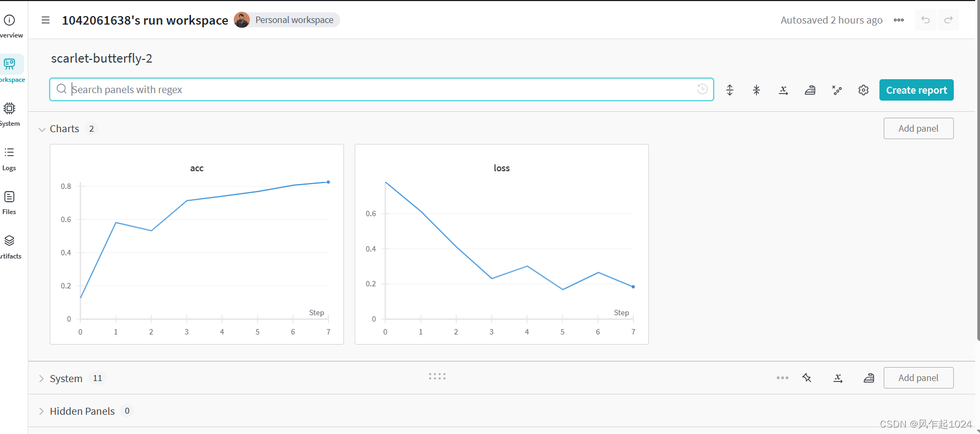Viewport: 980px width, 434px height.
Task: Click the Personal workspace badge
Action: point(294,20)
